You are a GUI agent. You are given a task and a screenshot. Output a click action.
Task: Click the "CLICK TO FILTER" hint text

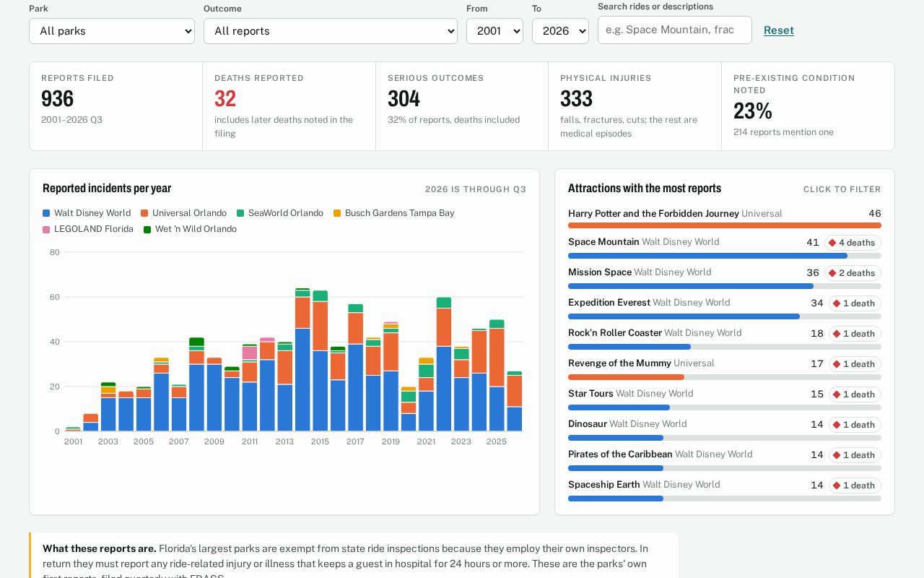pyautogui.click(x=842, y=189)
